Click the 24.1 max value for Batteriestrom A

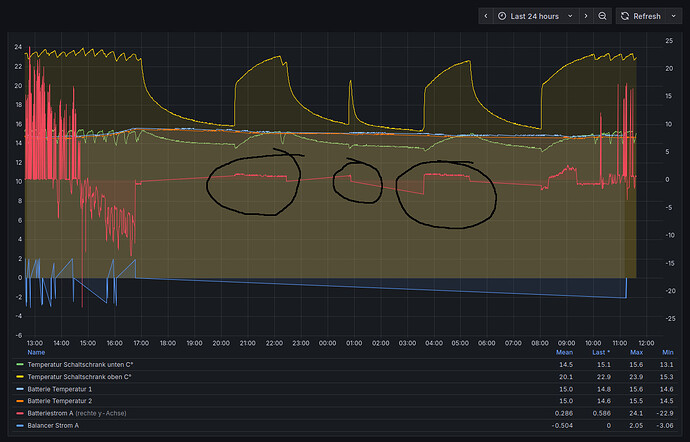pyautogui.click(x=636, y=413)
